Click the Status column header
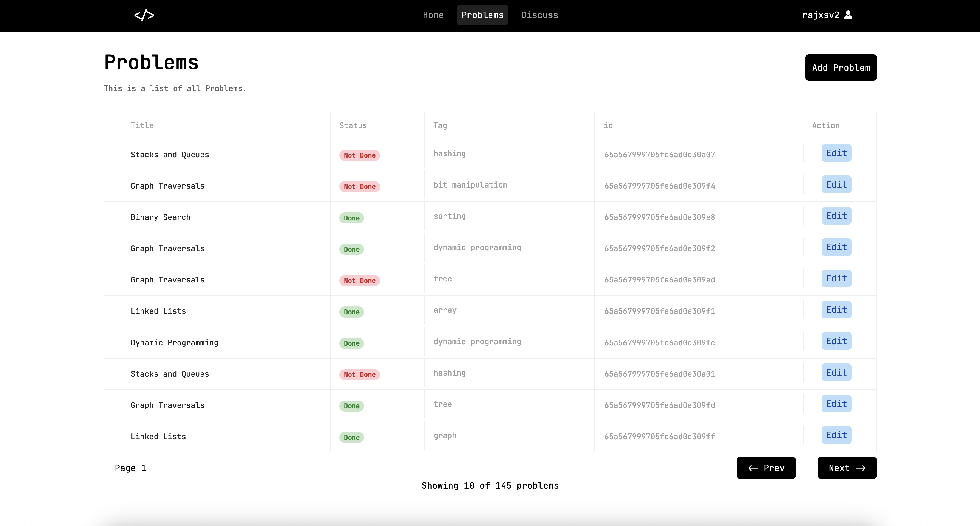980x526 pixels. coord(353,125)
